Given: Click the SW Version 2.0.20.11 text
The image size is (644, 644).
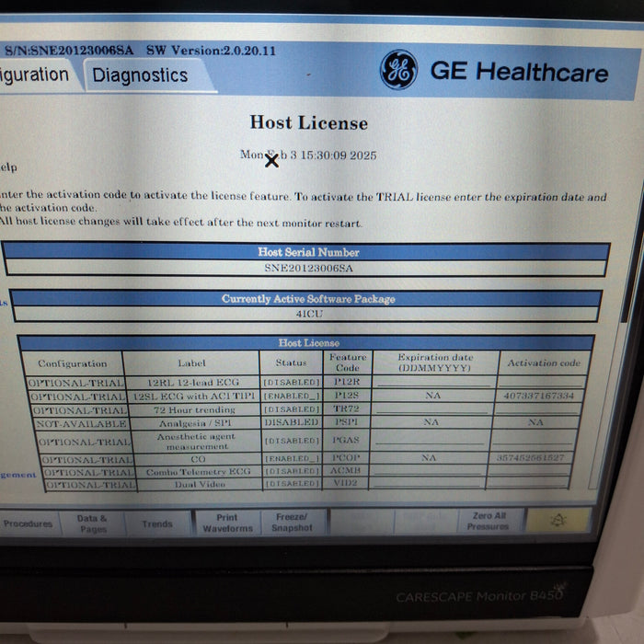Looking at the screenshot, I should click(211, 51).
